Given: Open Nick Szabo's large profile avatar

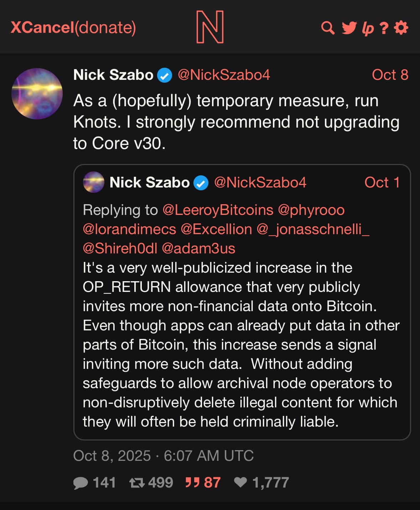Looking at the screenshot, I should pyautogui.click(x=37, y=94).
